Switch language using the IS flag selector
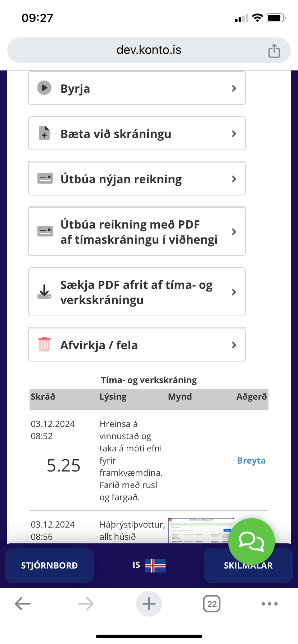 (149, 565)
